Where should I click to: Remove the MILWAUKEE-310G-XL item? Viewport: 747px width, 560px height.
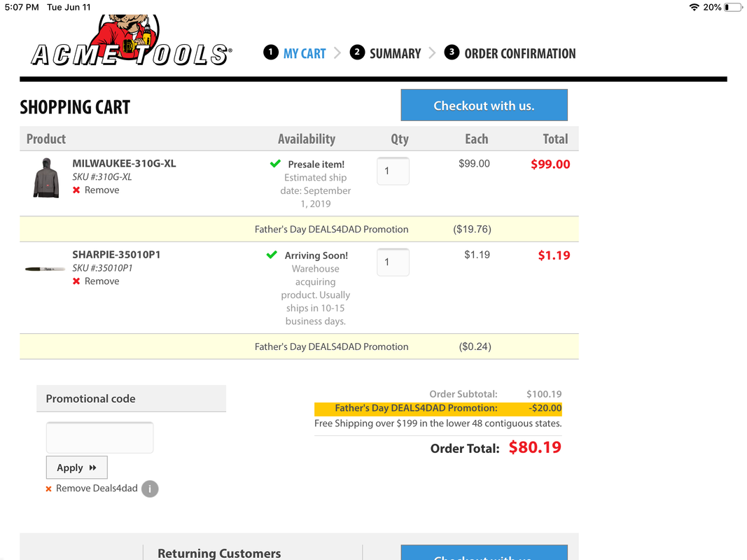pyautogui.click(x=102, y=190)
